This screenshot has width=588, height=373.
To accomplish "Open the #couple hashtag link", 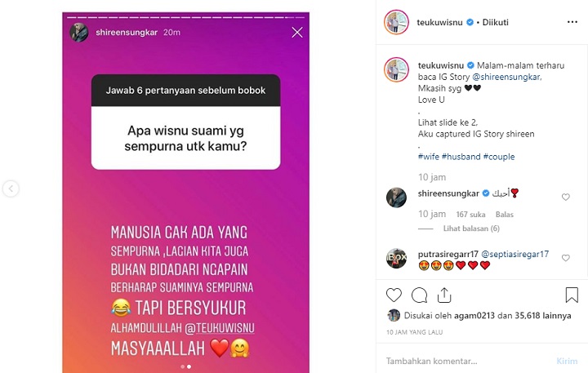I will 499,157.
